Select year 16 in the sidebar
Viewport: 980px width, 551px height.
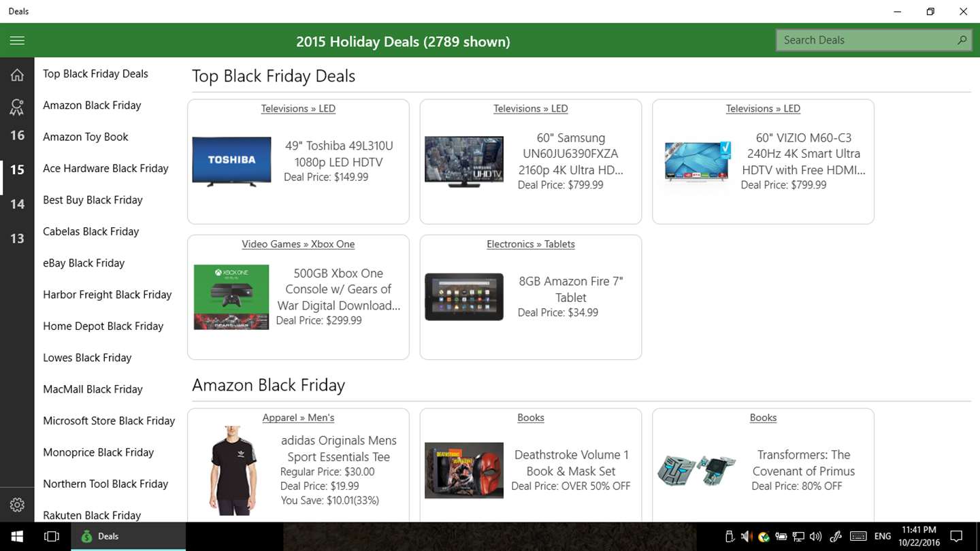pyautogui.click(x=17, y=135)
